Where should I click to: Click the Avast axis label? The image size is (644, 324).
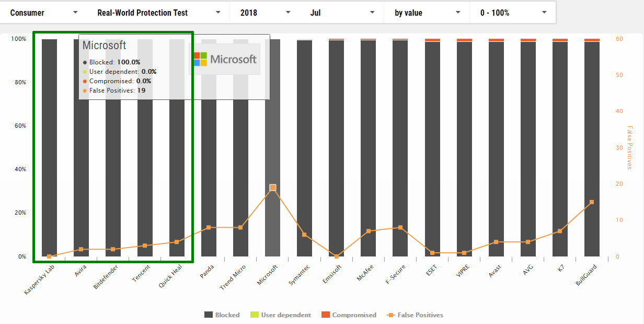coord(496,270)
